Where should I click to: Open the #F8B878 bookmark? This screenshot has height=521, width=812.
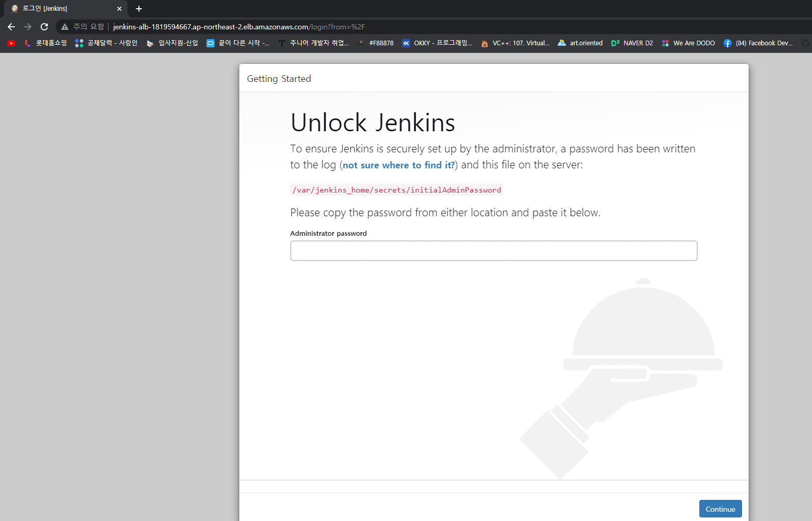(x=376, y=43)
